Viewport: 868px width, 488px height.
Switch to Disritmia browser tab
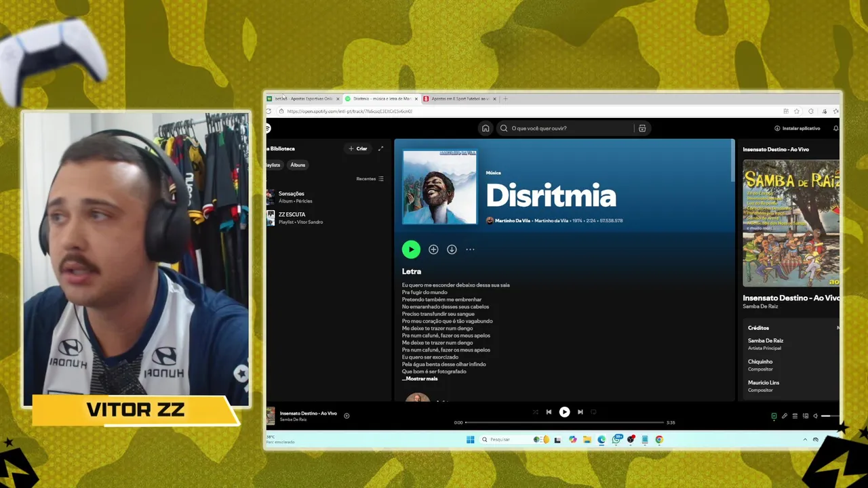tap(382, 99)
